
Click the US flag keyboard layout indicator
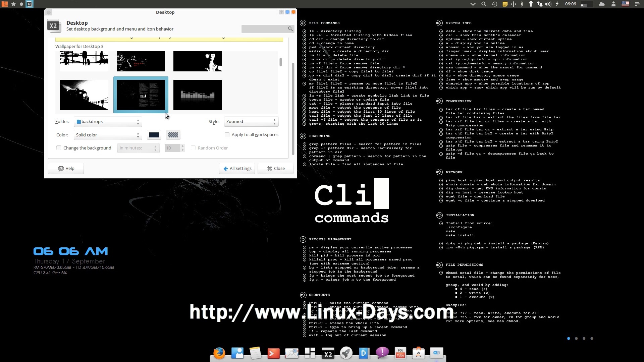625,4
